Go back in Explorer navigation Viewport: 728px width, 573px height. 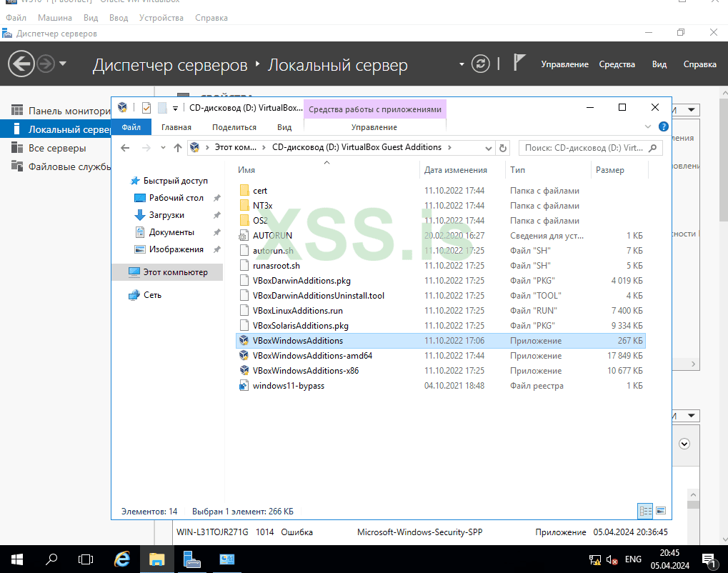point(125,148)
